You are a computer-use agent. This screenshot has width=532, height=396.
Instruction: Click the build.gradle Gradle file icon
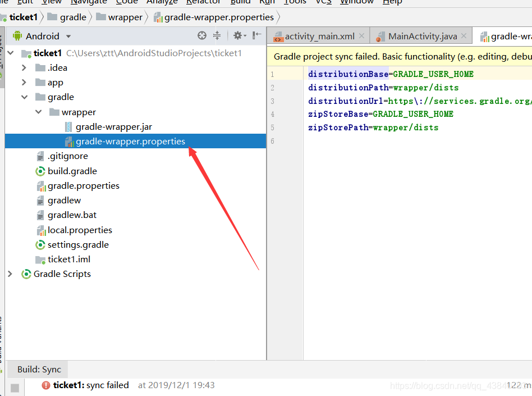[x=39, y=171]
